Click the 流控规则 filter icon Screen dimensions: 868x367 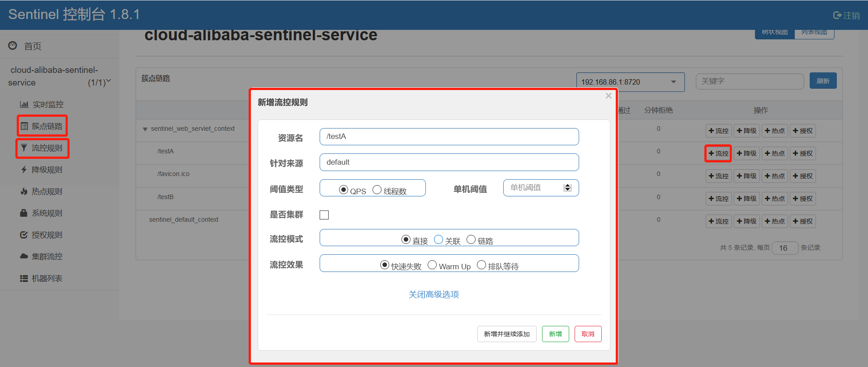point(24,148)
